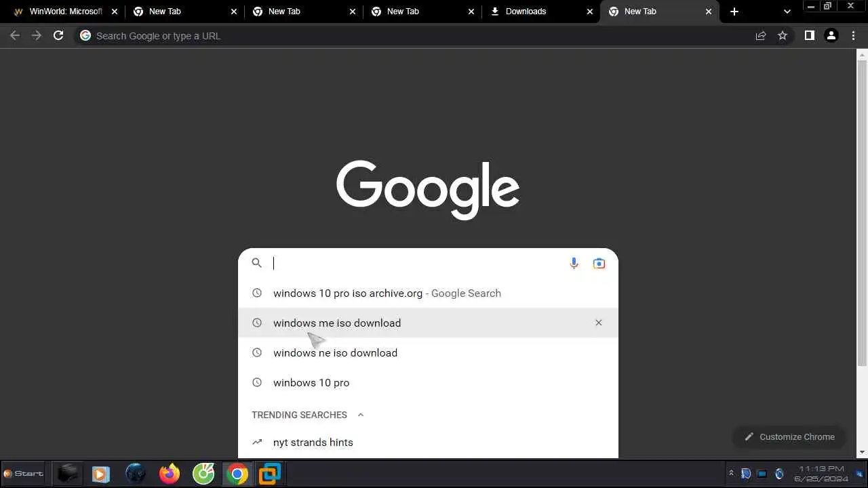The height and width of the screenshot is (488, 868).
Task: Switch to the WinWorld: Microsoft tab
Action: pos(66,12)
